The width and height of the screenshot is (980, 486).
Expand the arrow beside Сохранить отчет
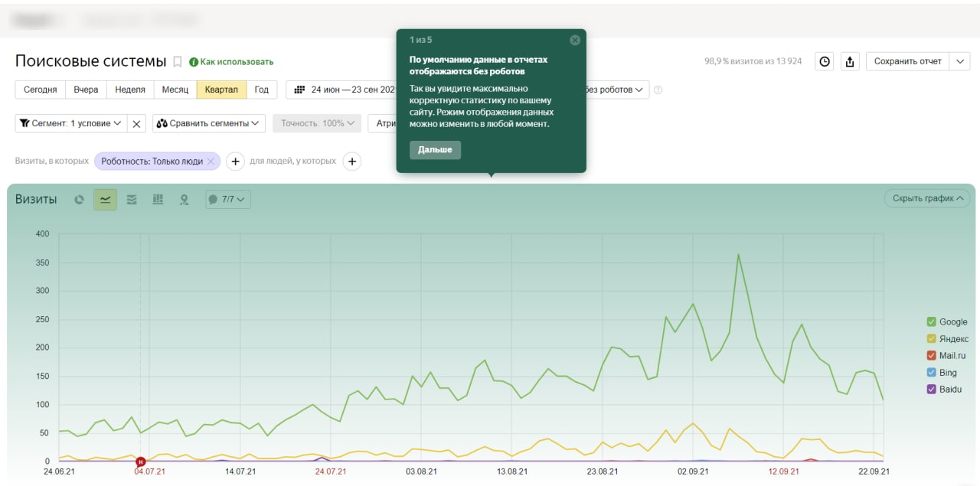(960, 62)
